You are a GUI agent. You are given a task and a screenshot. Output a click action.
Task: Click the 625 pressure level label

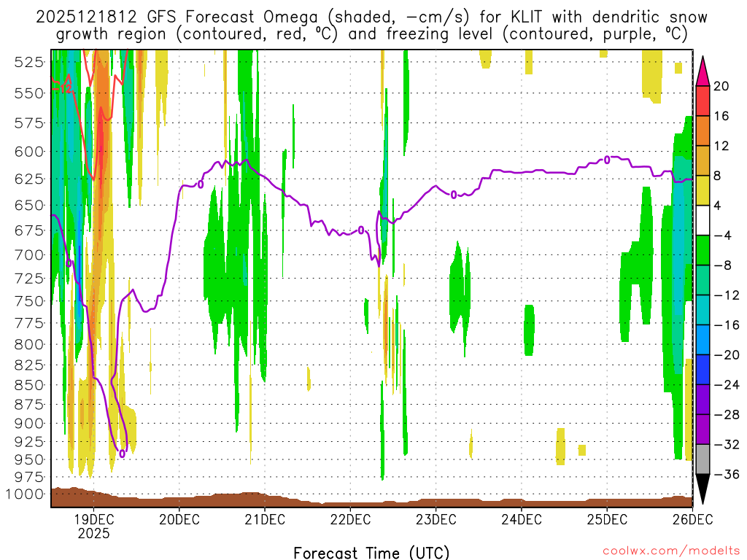[29, 179]
